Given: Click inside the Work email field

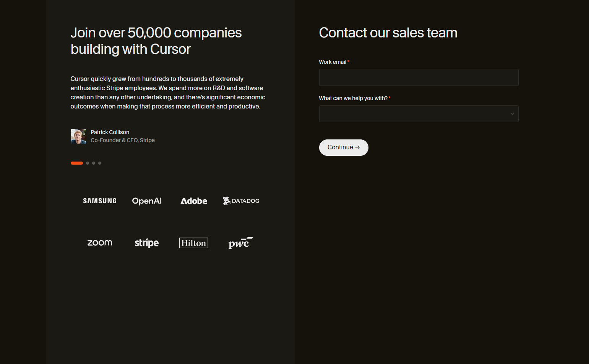Looking at the screenshot, I should pyautogui.click(x=419, y=77).
